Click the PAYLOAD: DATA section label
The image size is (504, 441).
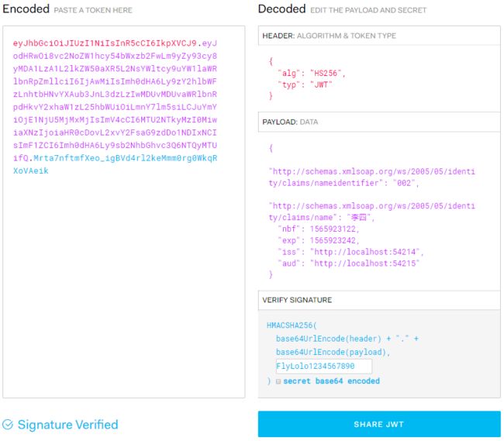point(290,122)
